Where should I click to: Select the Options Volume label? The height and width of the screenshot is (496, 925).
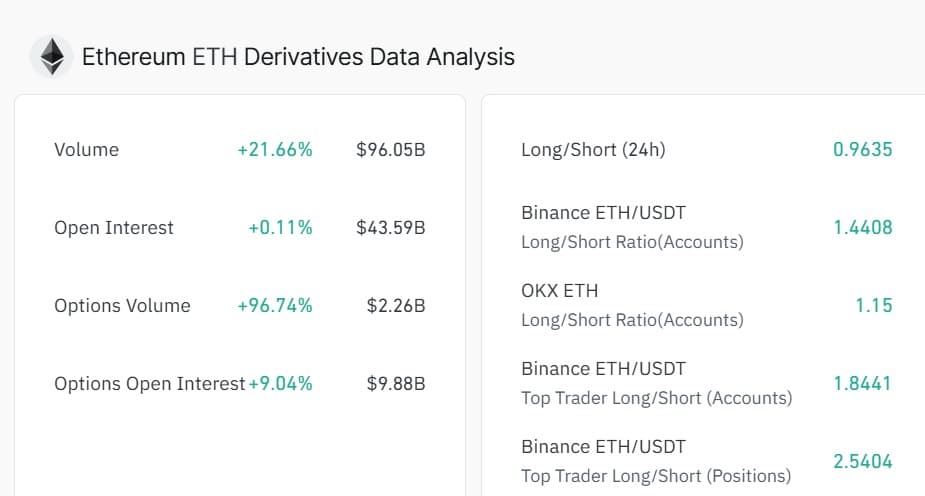tap(122, 306)
